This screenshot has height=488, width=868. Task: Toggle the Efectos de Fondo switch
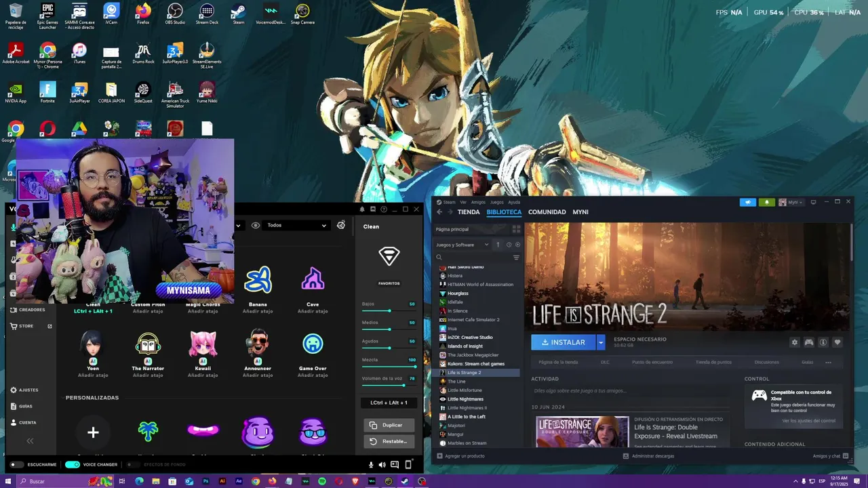tap(132, 464)
